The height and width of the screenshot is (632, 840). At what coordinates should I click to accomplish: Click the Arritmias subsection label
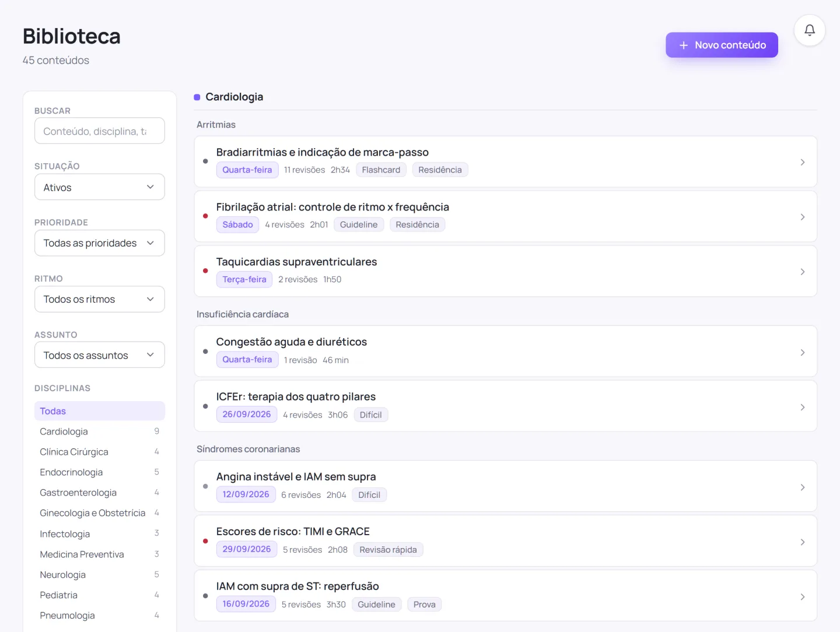pyautogui.click(x=216, y=125)
